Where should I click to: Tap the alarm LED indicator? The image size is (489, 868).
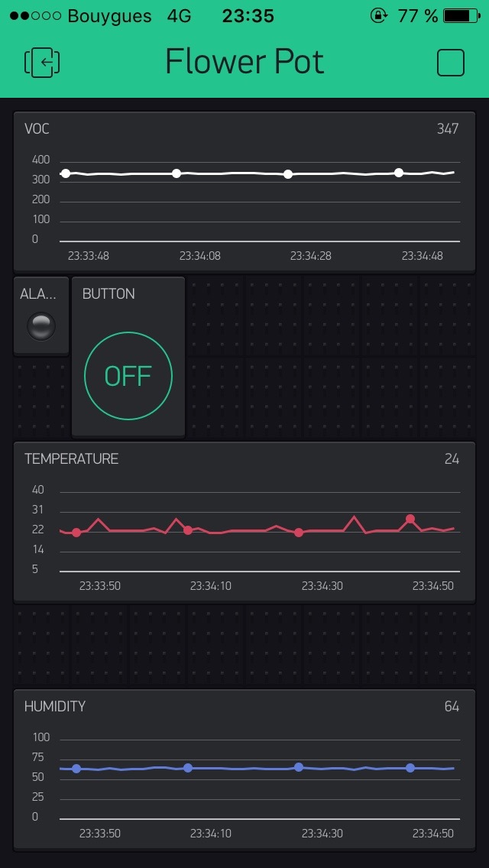point(41,326)
